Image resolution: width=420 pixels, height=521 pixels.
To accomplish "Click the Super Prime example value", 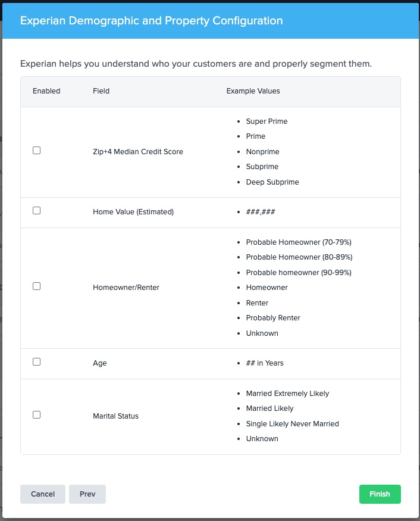I will (267, 121).
